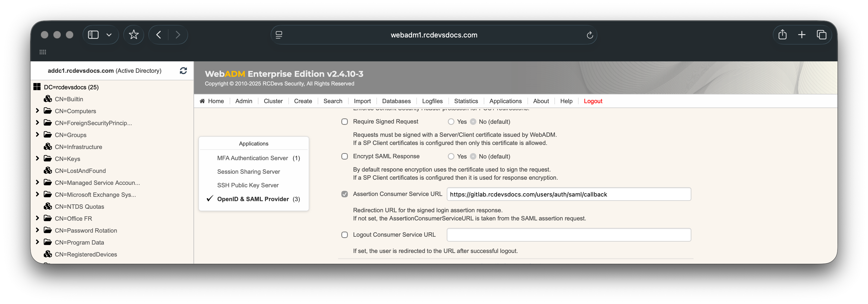Enable the Encrypt SAML Response checkbox
This screenshot has width=868, height=304.
(x=344, y=156)
